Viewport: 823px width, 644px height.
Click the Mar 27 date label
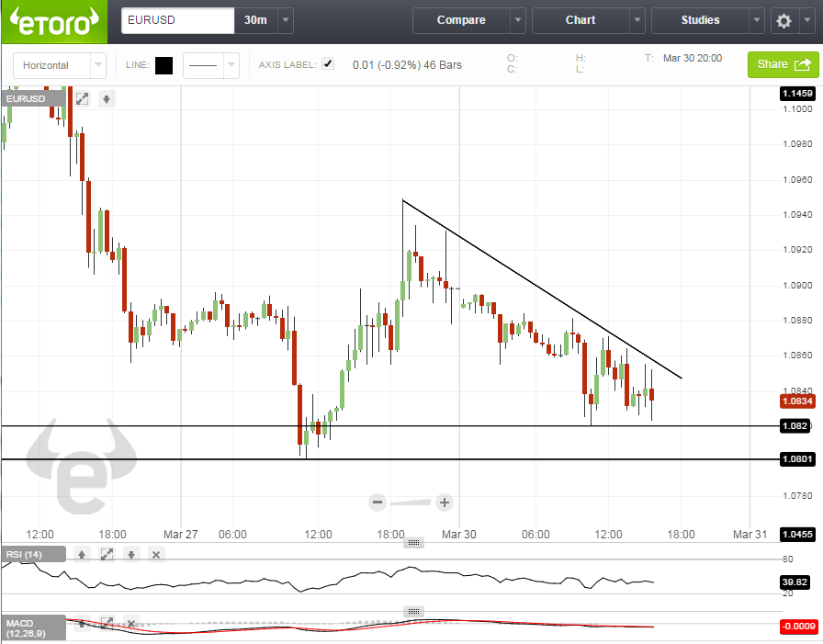(x=181, y=535)
